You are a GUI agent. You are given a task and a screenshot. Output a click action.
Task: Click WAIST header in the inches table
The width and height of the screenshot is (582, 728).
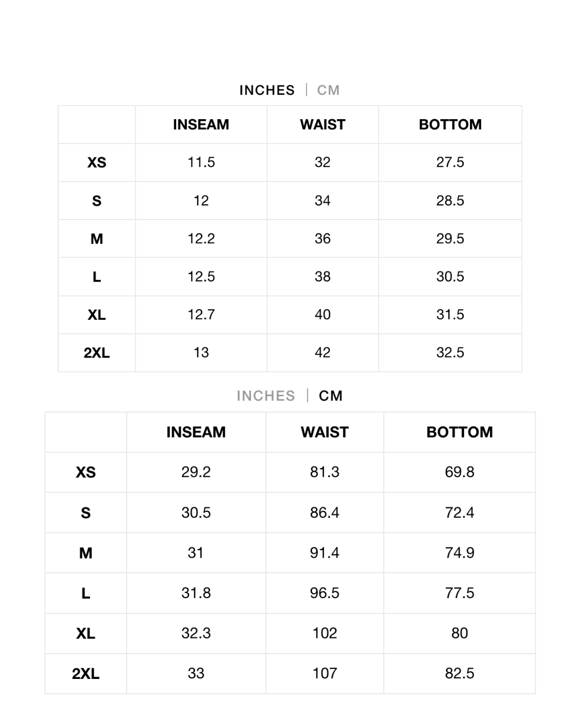(x=322, y=125)
